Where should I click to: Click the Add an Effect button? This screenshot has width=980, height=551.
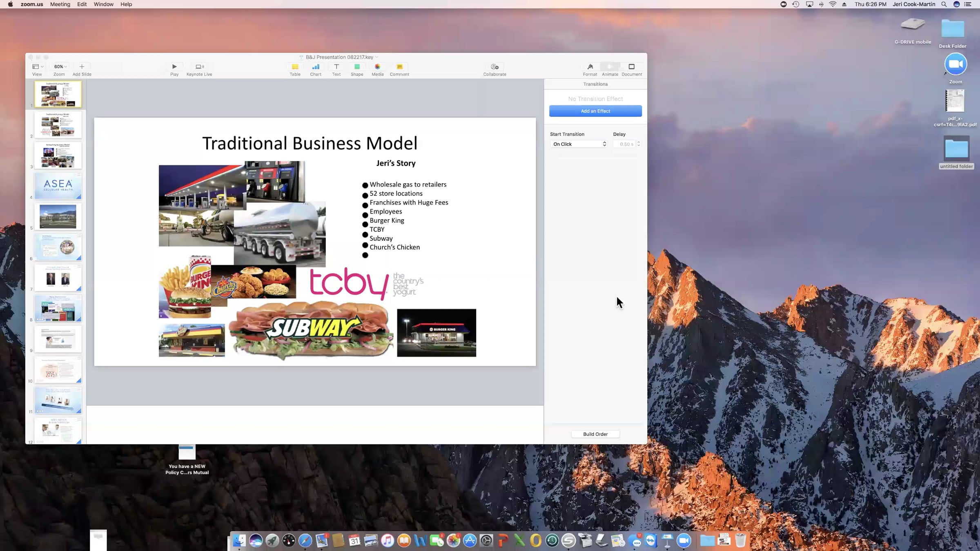595,111
